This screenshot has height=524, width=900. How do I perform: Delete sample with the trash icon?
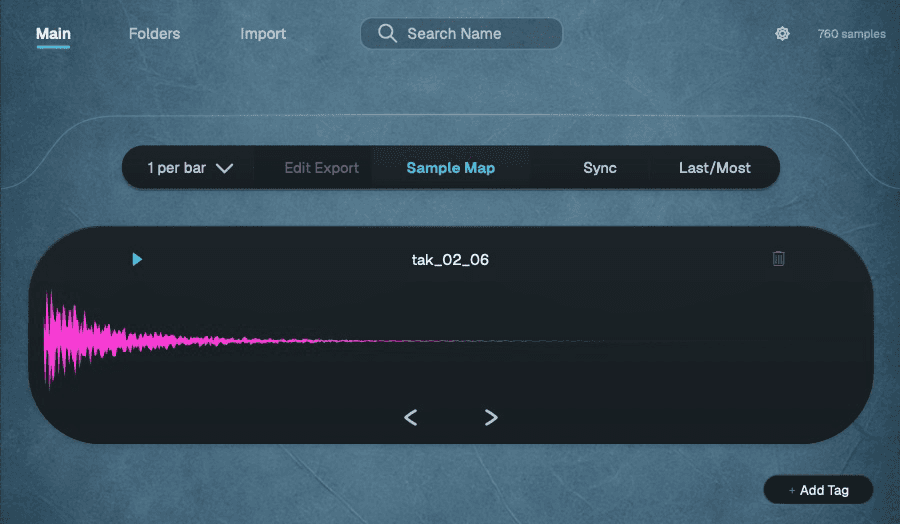(778, 258)
